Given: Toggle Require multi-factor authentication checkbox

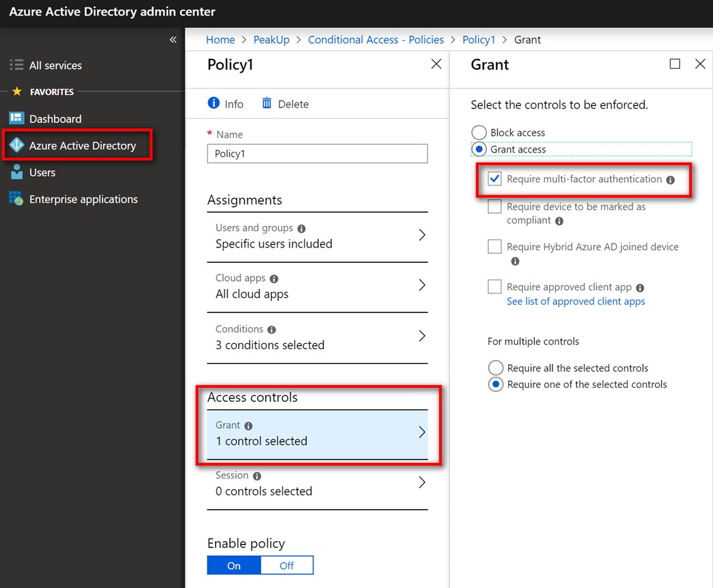Looking at the screenshot, I should click(495, 179).
